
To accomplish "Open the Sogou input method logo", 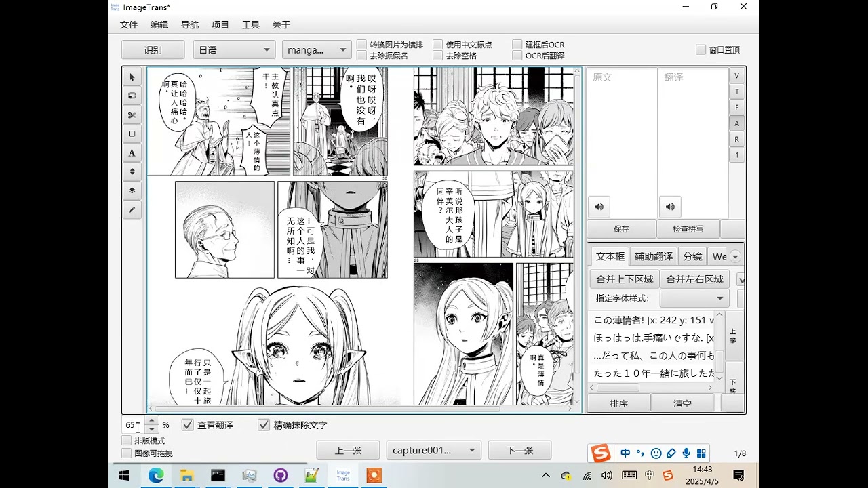I will 600,453.
